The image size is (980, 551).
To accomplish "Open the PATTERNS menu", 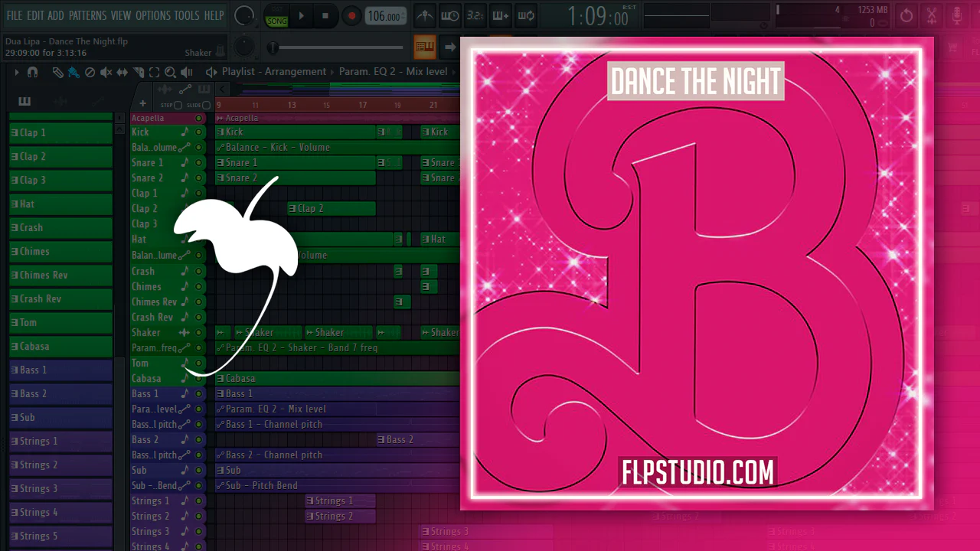I will [x=87, y=15].
